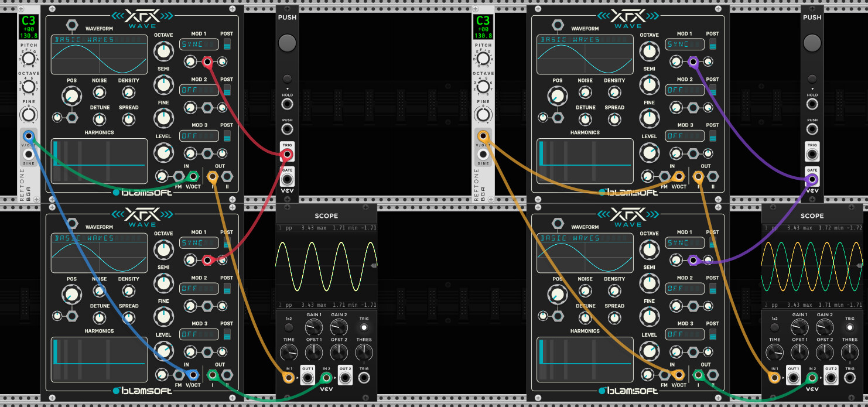This screenshot has height=407, width=868.
Task: Toggle MOD 2 POST switch on top-left XFX Wave
Action: click(x=227, y=90)
